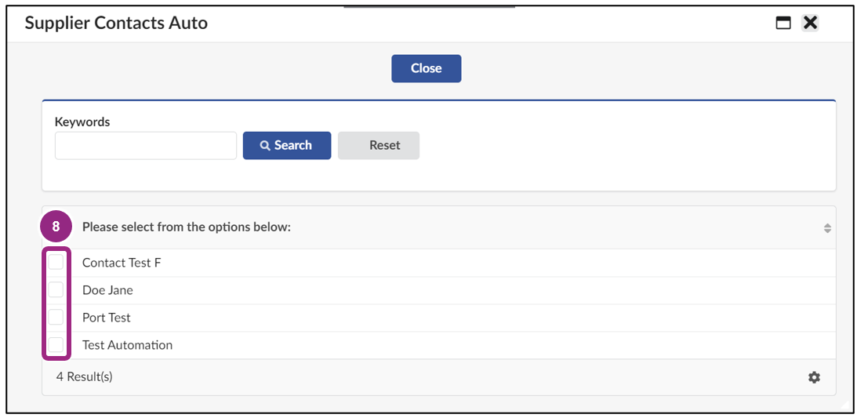The image size is (868, 418).
Task: Pick the Port Test entry text
Action: coord(107,318)
